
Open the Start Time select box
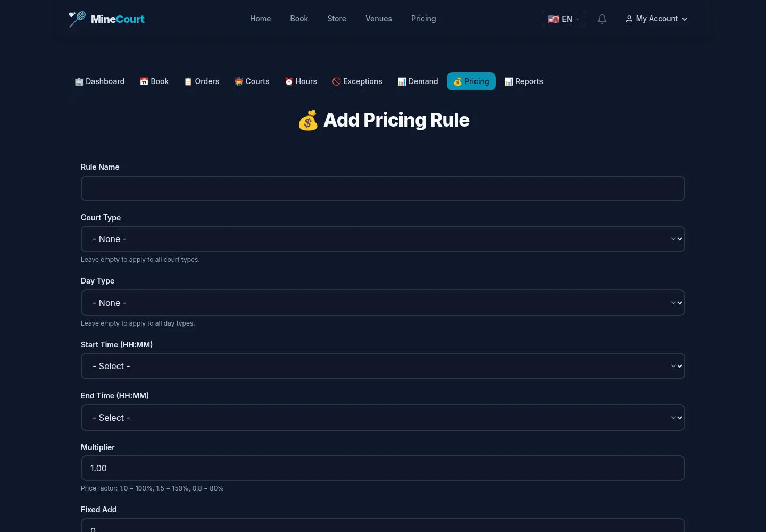point(382,366)
